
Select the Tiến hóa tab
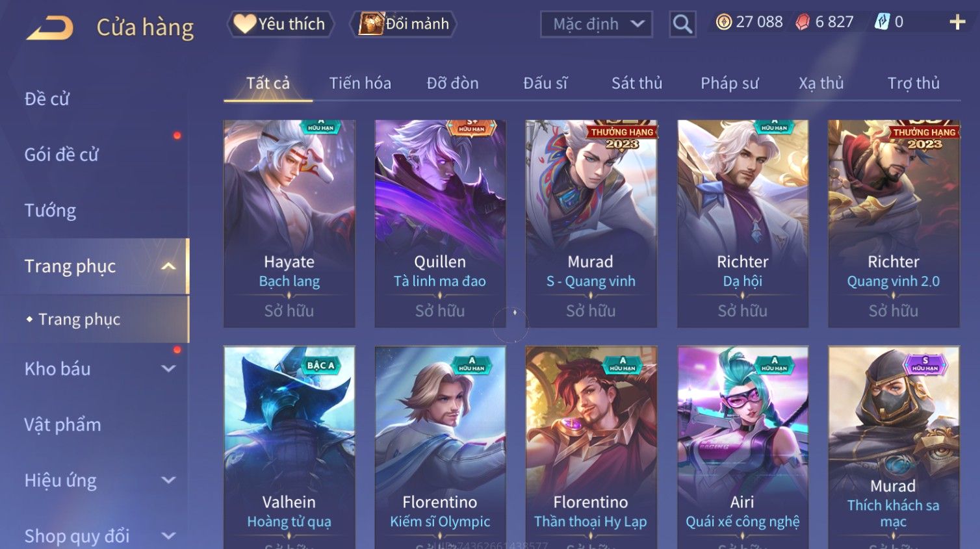click(360, 83)
